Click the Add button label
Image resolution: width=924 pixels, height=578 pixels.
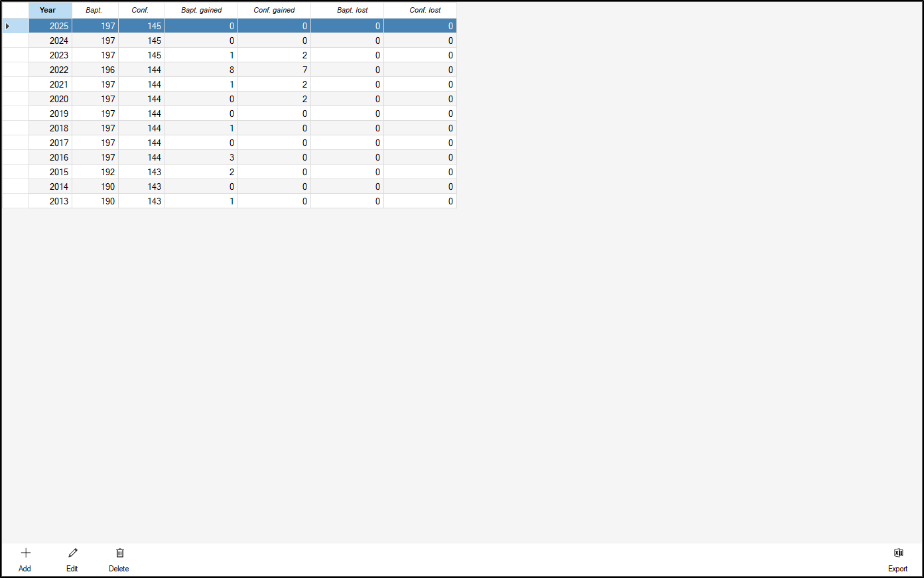point(25,569)
